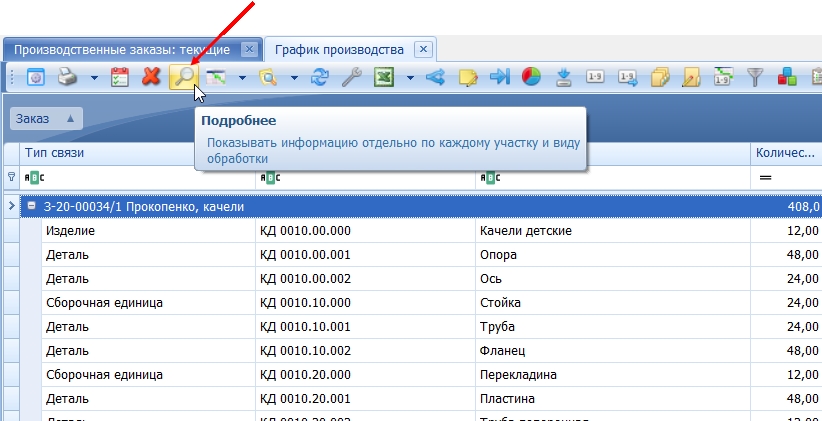Image resolution: width=822 pixels, height=421 pixels.
Task: Click the КД 0010.20.001 cell
Action: 365,399
